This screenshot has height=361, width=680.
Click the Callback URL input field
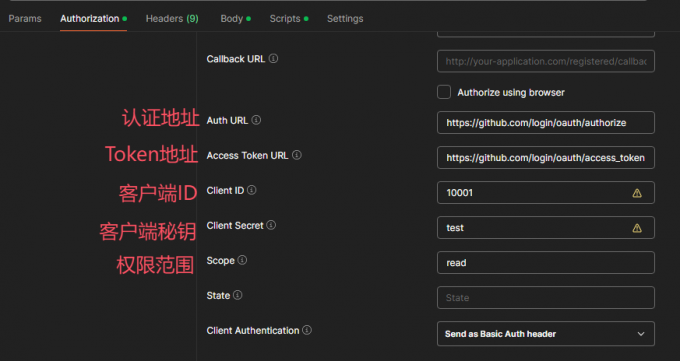546,61
